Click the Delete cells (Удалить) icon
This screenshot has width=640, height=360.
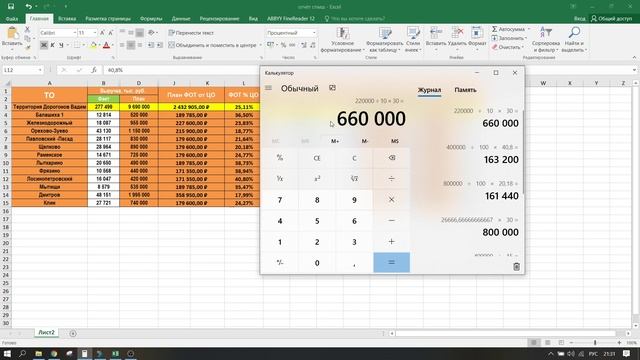click(457, 33)
